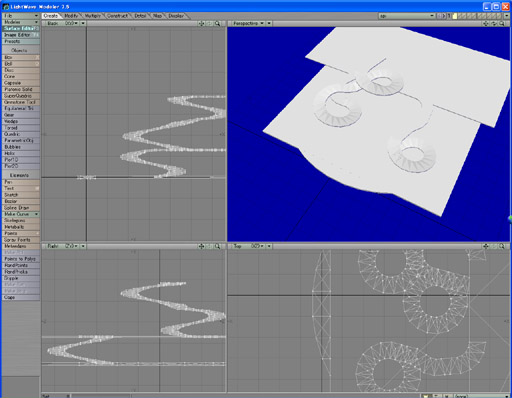Open Perspective viewport render style arrow
The height and width of the screenshot is (398, 512).
[269, 23]
